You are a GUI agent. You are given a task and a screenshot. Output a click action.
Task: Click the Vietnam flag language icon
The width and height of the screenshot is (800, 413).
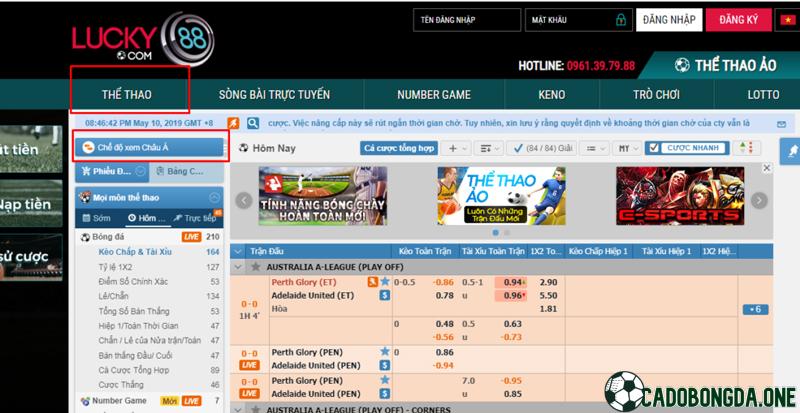[787, 20]
